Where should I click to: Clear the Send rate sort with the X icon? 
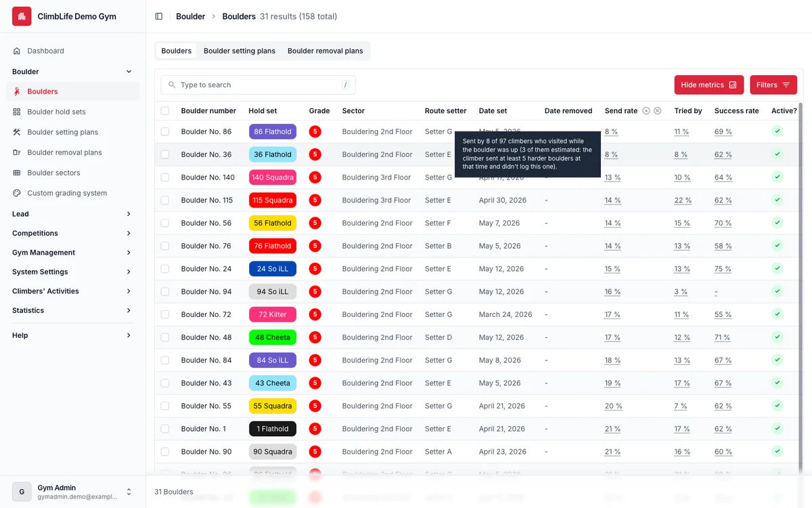click(657, 110)
